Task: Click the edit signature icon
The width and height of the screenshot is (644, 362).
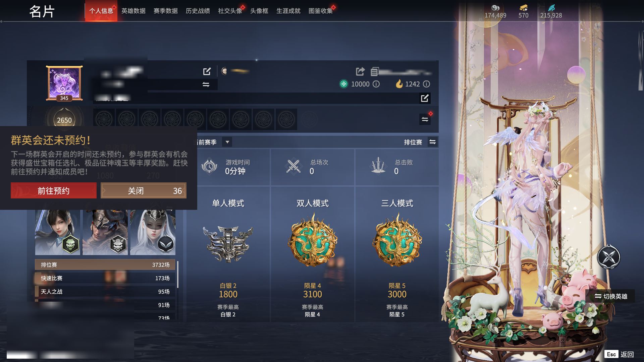Action: pyautogui.click(x=425, y=98)
